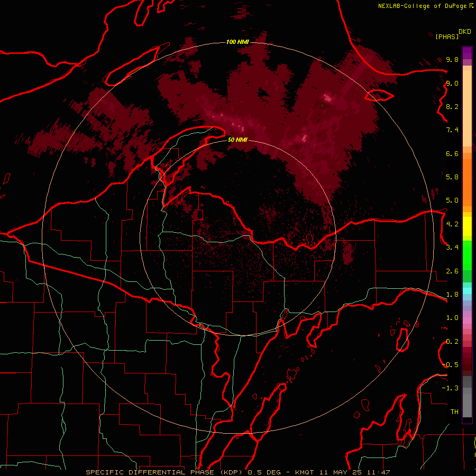Click the 7.4 scale value
476x476 pixels.
[452, 130]
